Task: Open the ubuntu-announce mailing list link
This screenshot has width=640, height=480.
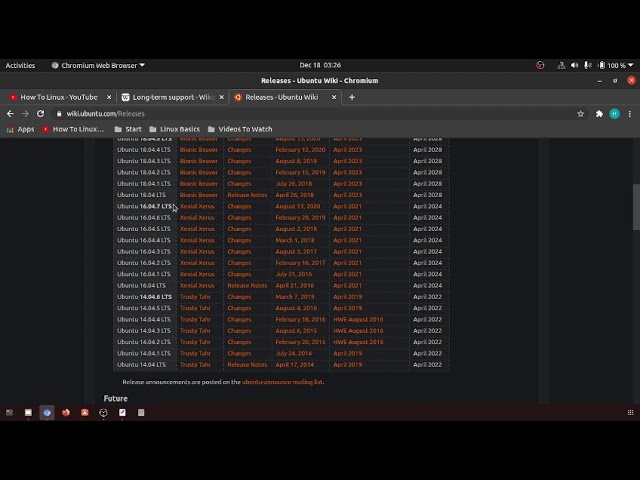Action: 282,382
